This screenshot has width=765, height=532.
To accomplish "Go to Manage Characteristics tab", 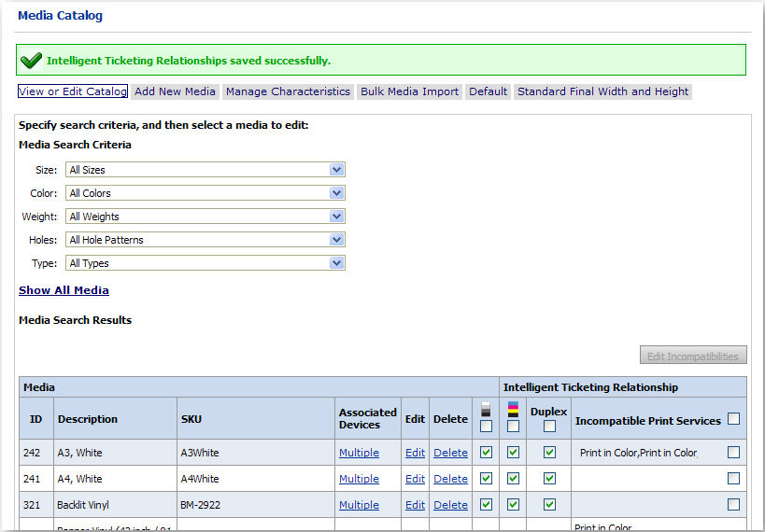I will point(288,91).
